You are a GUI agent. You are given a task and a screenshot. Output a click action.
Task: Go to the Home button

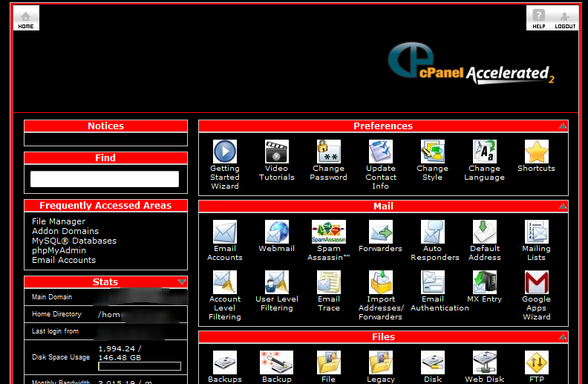(x=26, y=19)
